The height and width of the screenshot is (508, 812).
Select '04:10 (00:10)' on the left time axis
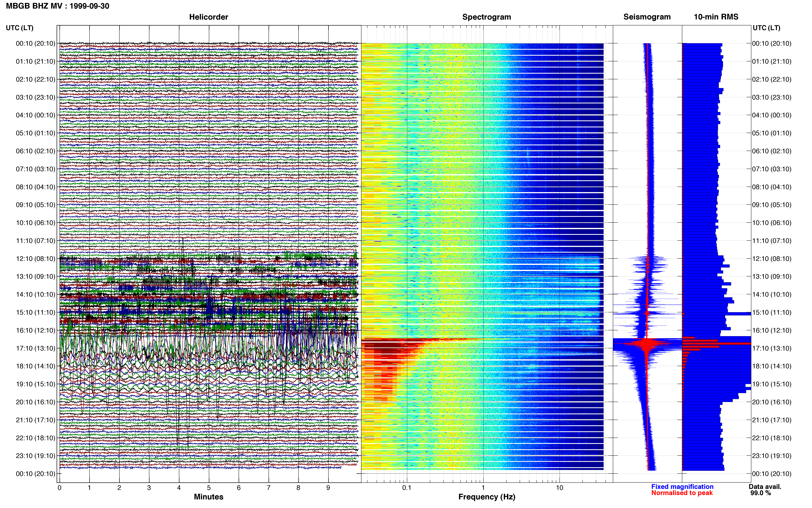pos(36,115)
